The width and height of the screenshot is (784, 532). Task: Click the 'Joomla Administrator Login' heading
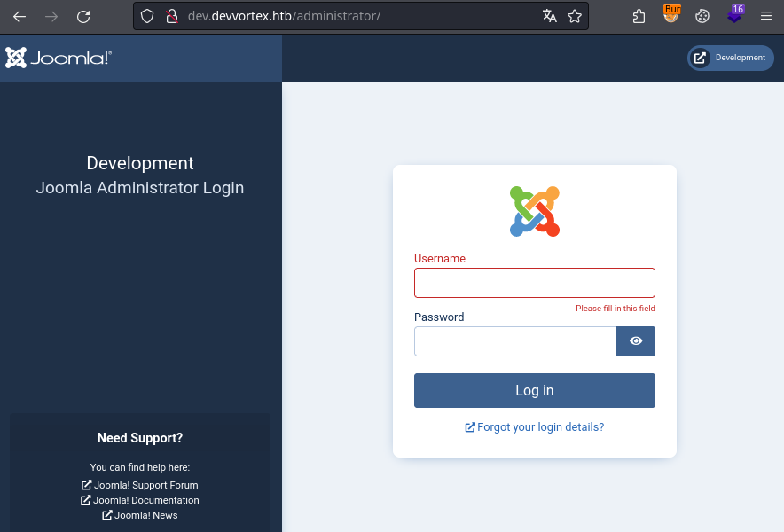(x=140, y=188)
